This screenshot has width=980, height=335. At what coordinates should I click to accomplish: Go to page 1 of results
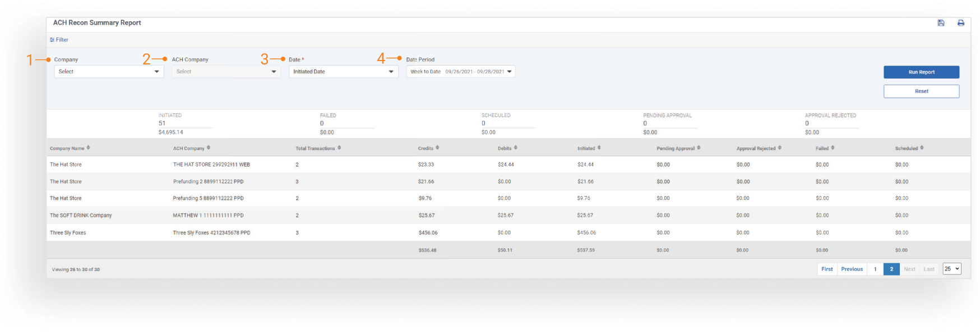click(x=875, y=269)
